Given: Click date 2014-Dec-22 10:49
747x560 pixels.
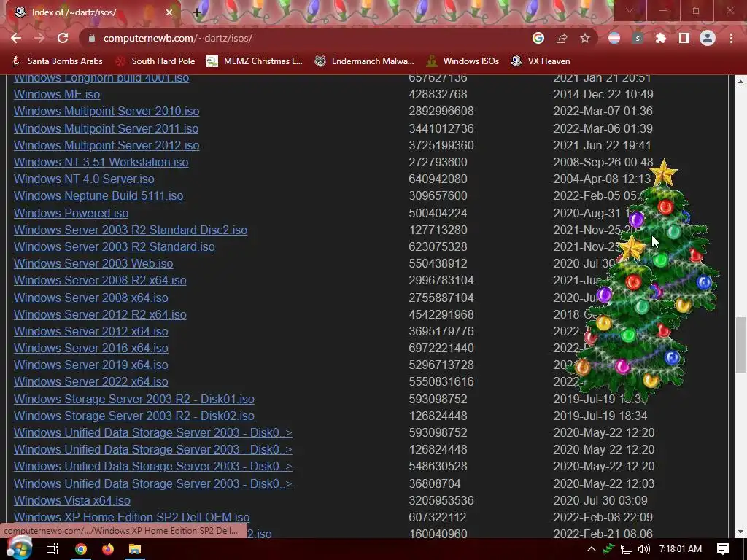Looking at the screenshot, I should (603, 94).
